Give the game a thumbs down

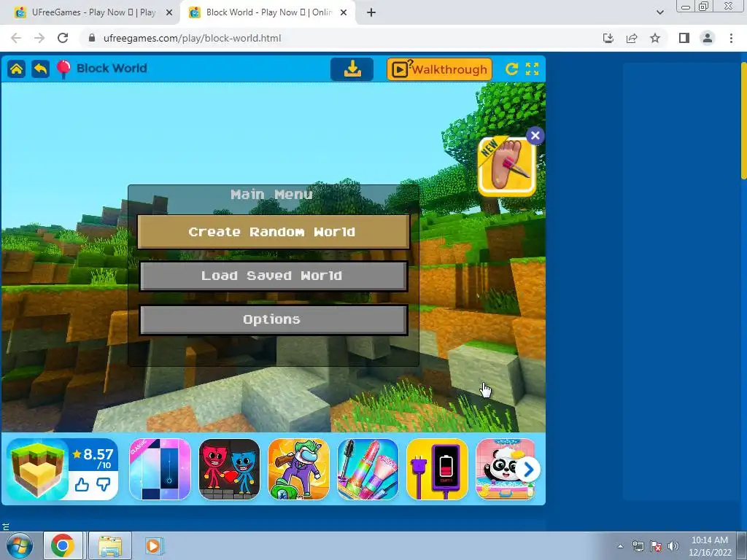point(104,485)
